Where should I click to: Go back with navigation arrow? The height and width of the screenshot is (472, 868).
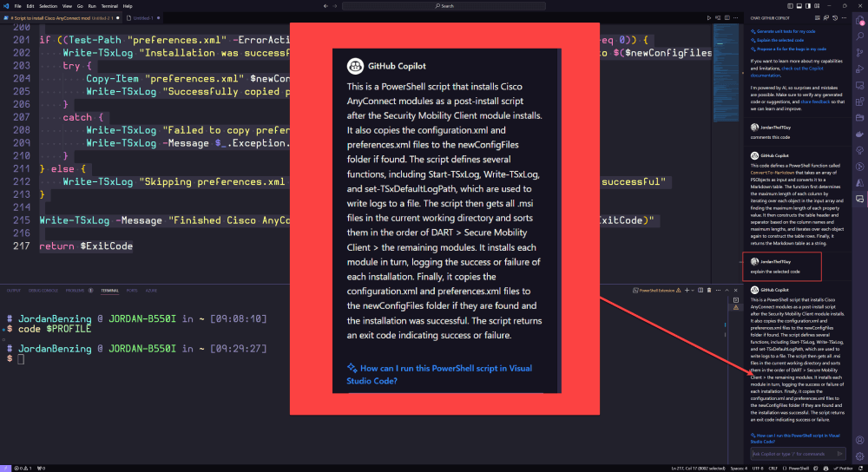coord(325,6)
